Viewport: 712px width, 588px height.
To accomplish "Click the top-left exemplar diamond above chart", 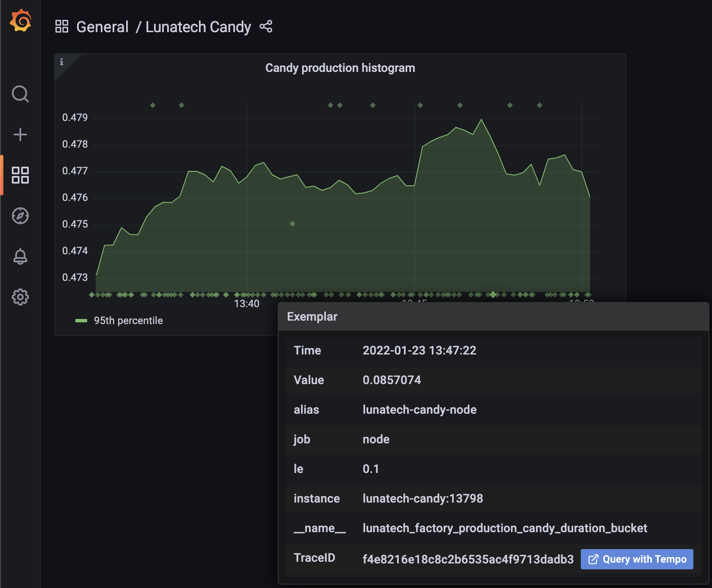I will tap(153, 105).
